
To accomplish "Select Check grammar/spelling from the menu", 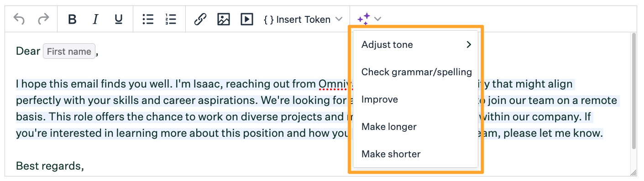I will 415,72.
